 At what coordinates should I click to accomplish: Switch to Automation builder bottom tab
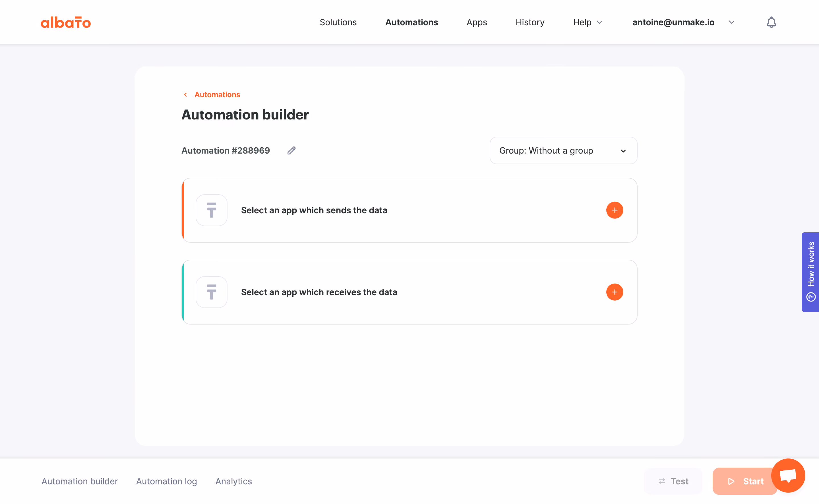(x=80, y=481)
